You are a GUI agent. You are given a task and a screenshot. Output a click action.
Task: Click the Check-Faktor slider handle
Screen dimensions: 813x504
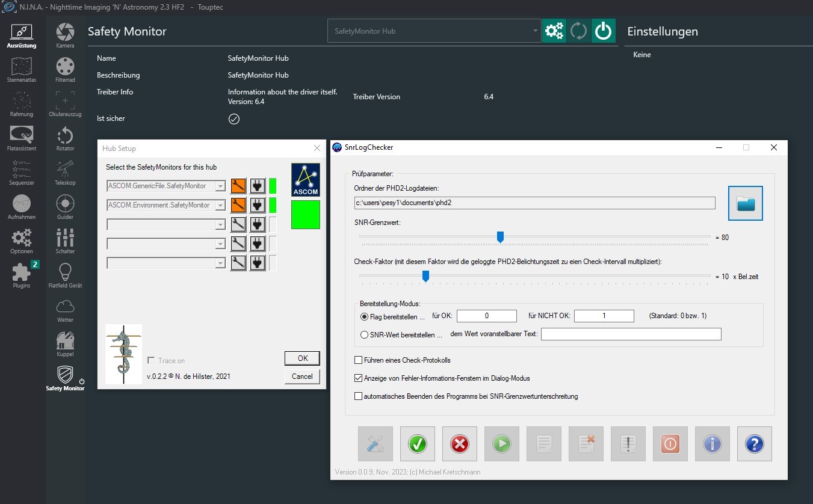click(x=425, y=276)
